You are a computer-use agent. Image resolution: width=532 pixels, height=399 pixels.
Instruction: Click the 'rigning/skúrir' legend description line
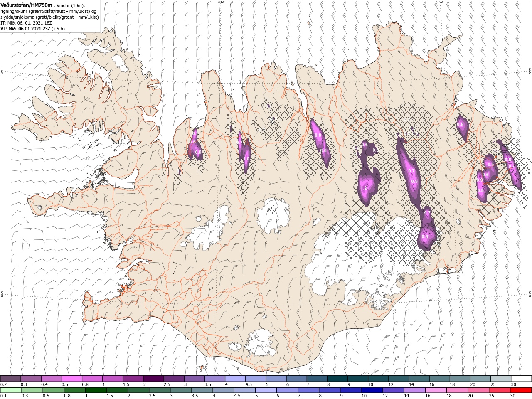[x=48, y=11]
